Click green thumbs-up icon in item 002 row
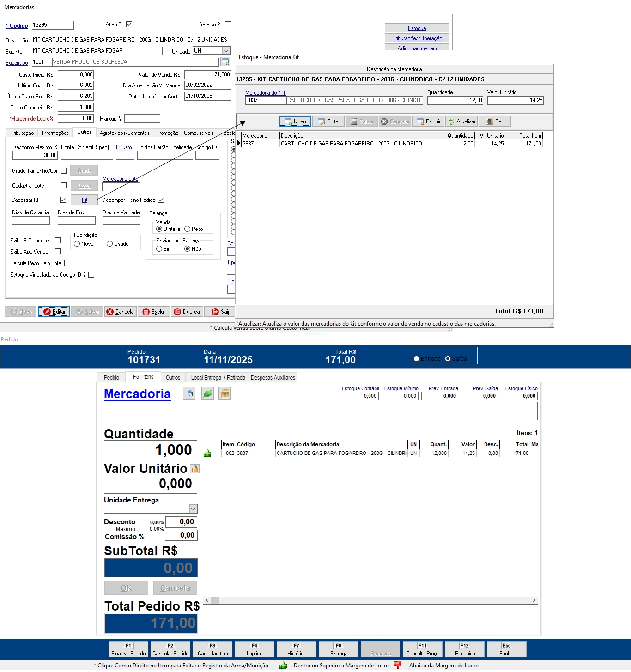Viewport: 631px width, 672px height. tap(207, 454)
